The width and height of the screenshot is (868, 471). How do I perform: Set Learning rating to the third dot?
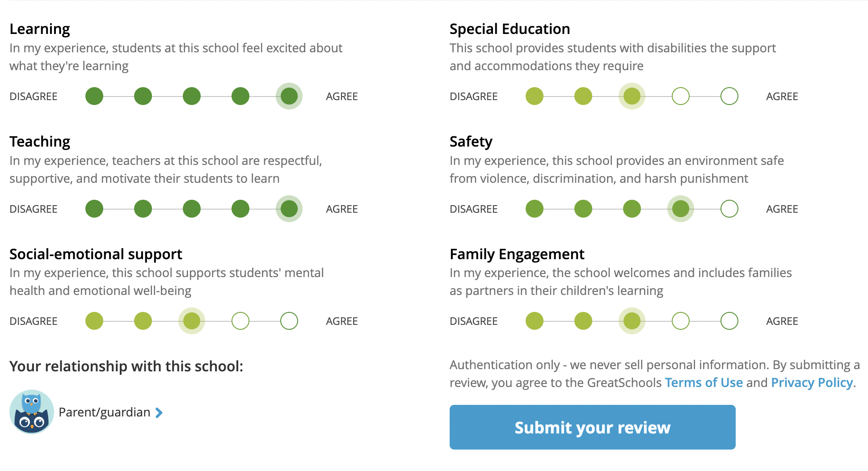[192, 96]
